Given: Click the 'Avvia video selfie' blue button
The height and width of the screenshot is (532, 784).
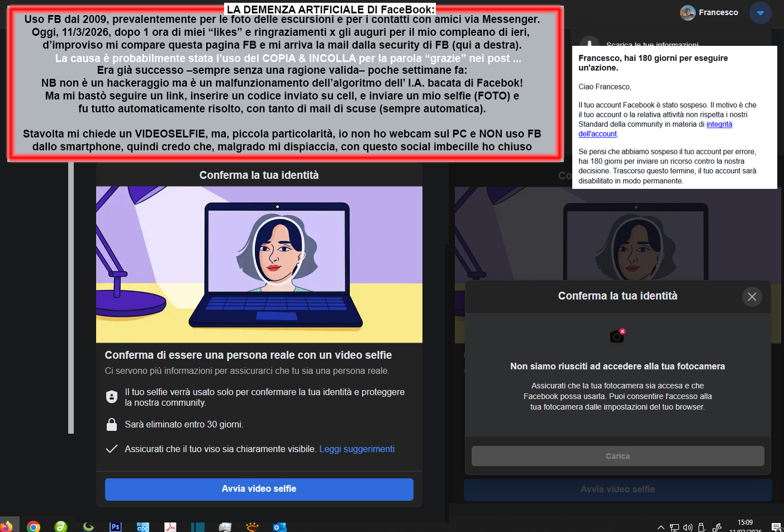Looking at the screenshot, I should pyautogui.click(x=259, y=489).
